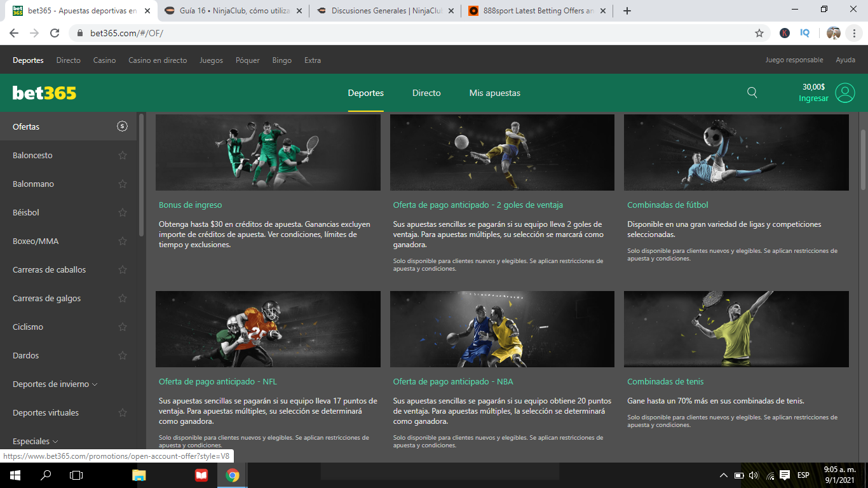Open Póquer menu item
This screenshot has width=868, height=488.
pos(248,60)
